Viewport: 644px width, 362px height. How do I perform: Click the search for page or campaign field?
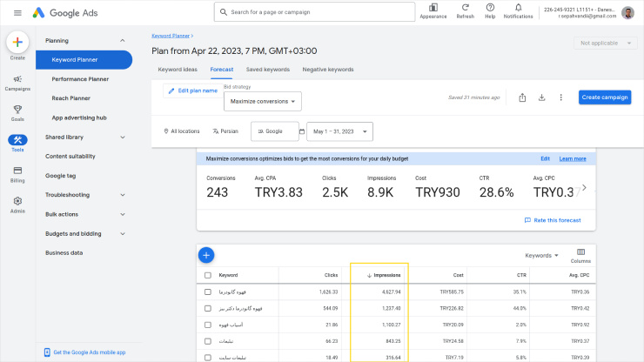314,12
